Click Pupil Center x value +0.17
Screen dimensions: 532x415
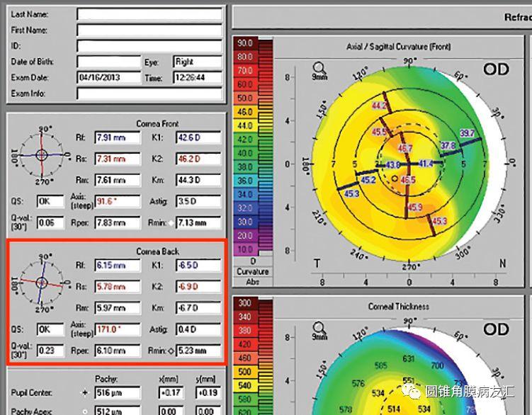tap(171, 393)
